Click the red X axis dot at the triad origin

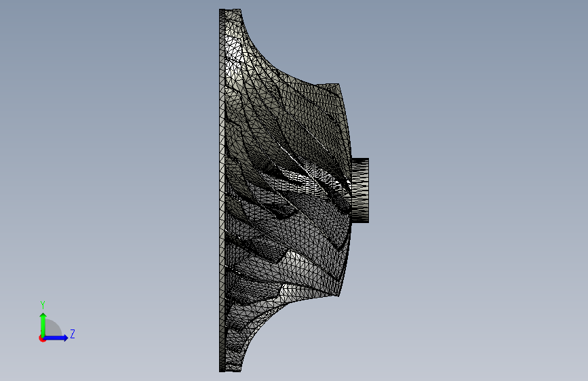[x=42, y=338]
